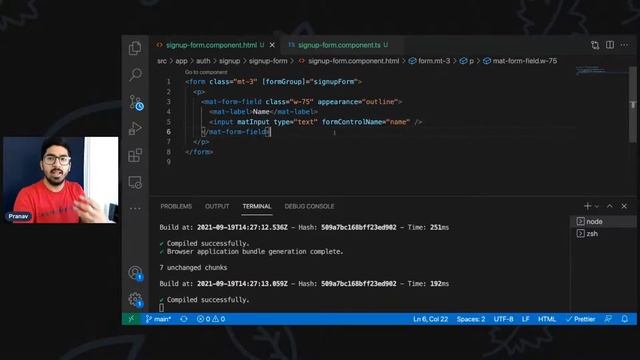Open the Run and Debug view
This screenshot has width=640, height=360.
point(135,129)
